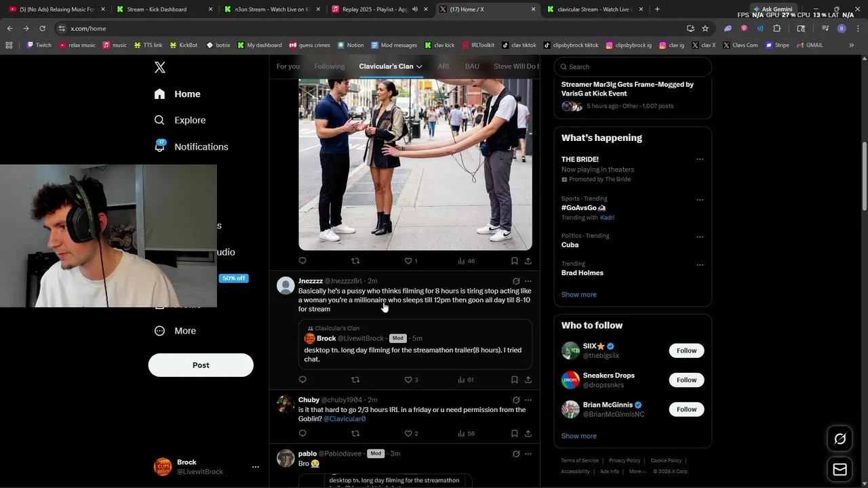Follow the SIIX account
868x488 pixels.
686,350
